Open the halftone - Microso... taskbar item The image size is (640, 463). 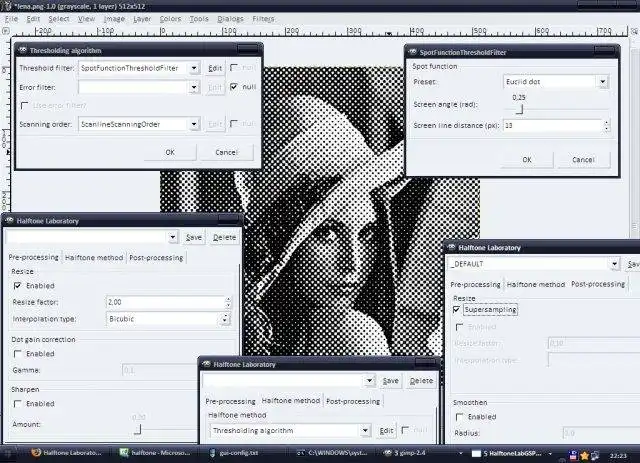(155, 453)
